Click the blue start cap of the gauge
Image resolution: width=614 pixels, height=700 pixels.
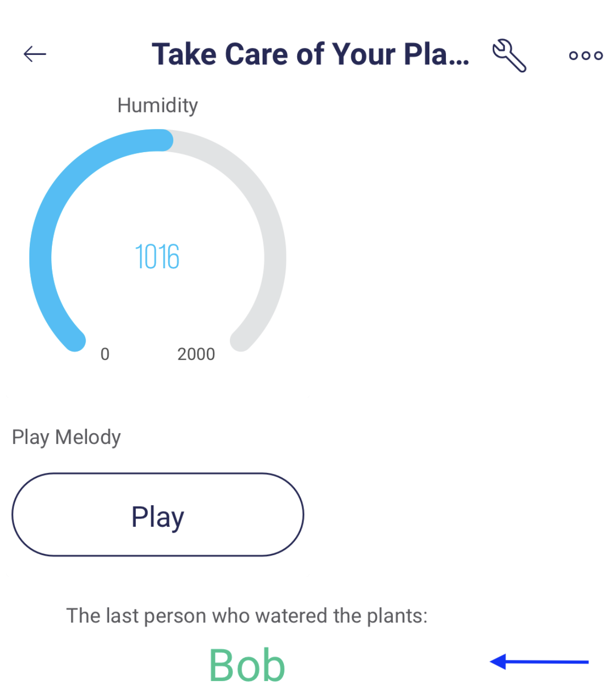pyautogui.click(x=75, y=341)
